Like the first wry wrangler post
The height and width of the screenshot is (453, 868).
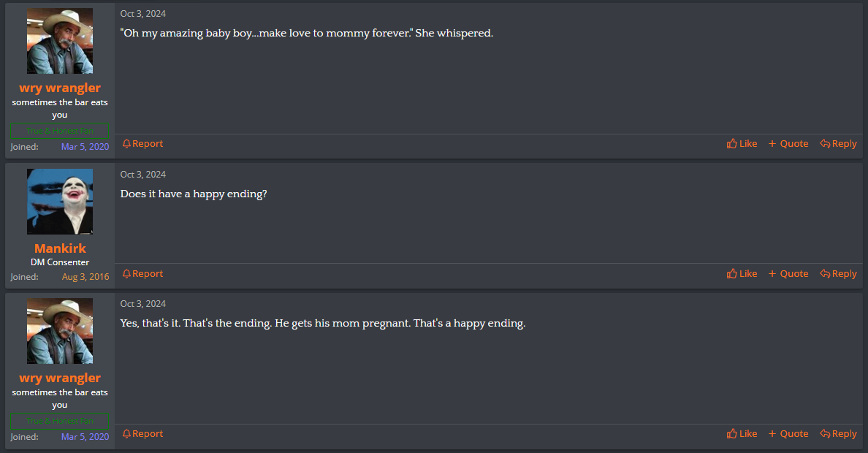(x=742, y=144)
